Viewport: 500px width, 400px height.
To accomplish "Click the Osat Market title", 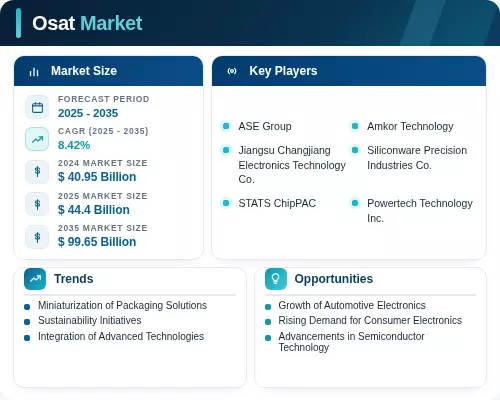I will [x=87, y=23].
